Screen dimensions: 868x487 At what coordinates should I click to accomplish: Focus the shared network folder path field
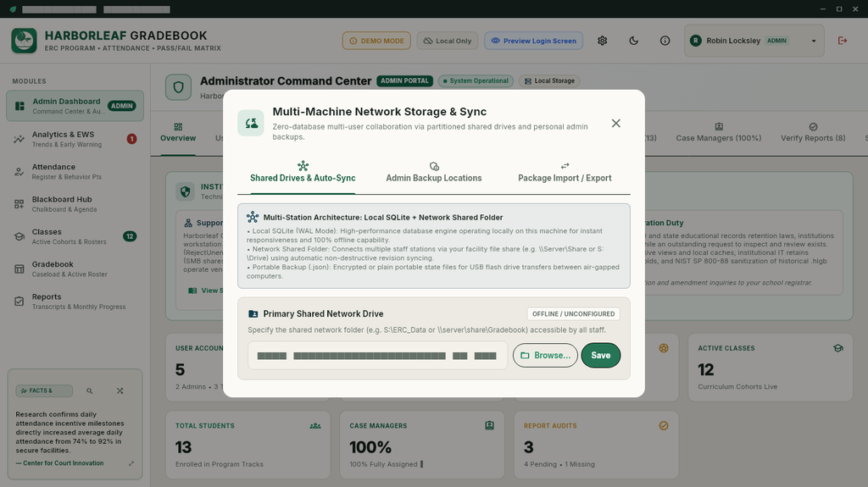click(377, 355)
